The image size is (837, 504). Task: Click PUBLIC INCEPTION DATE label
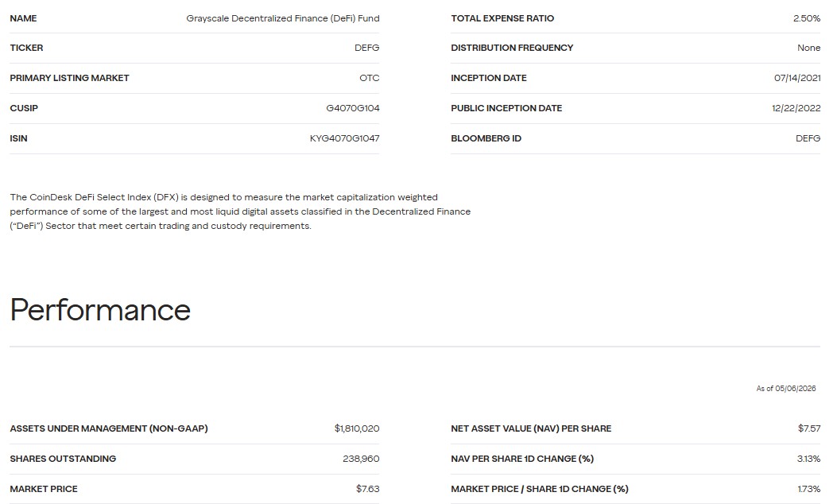(506, 108)
